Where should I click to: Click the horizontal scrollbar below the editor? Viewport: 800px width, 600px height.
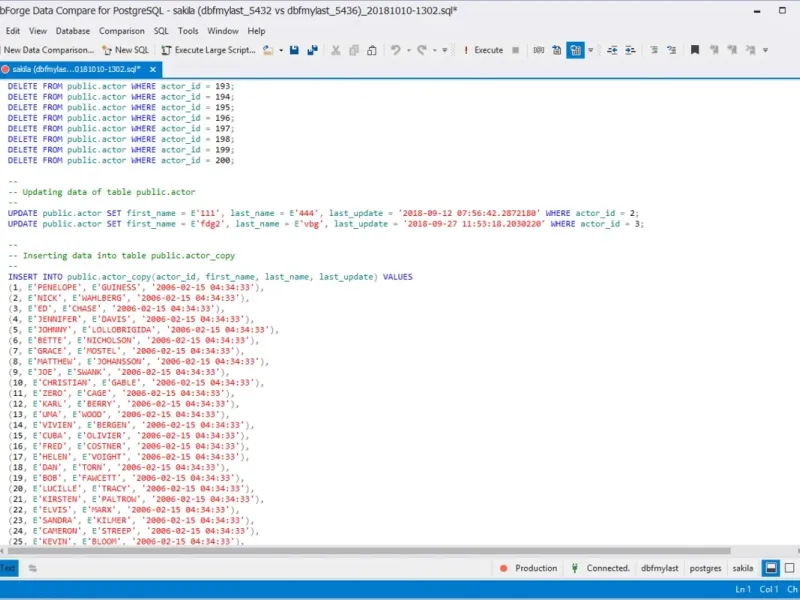click(x=400, y=550)
